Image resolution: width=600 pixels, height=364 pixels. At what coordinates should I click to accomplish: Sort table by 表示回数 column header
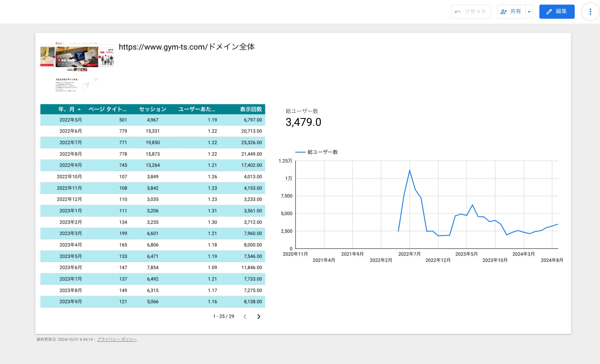click(x=251, y=109)
